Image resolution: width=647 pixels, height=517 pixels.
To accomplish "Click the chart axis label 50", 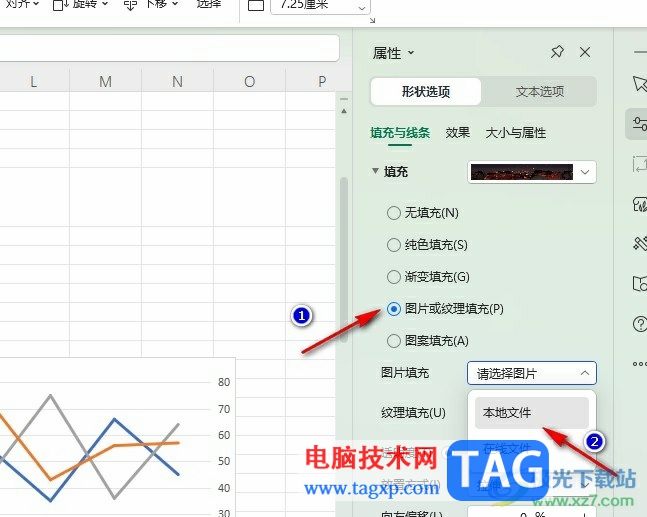I will click(x=224, y=461).
